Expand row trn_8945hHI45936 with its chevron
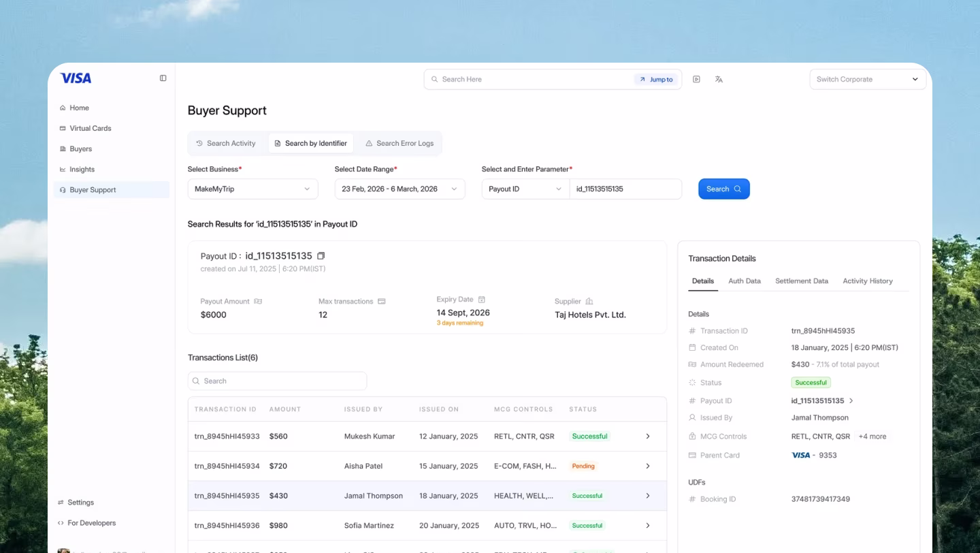Viewport: 980px width, 553px height. click(x=648, y=526)
